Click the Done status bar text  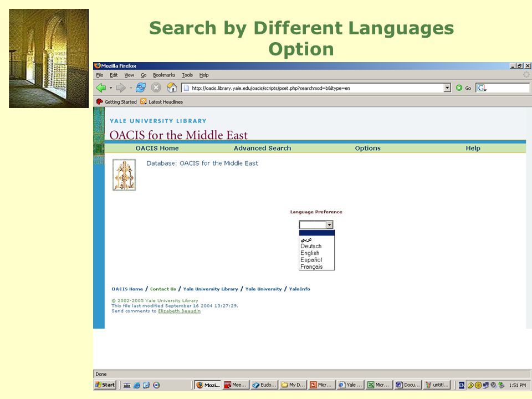pyautogui.click(x=101, y=374)
